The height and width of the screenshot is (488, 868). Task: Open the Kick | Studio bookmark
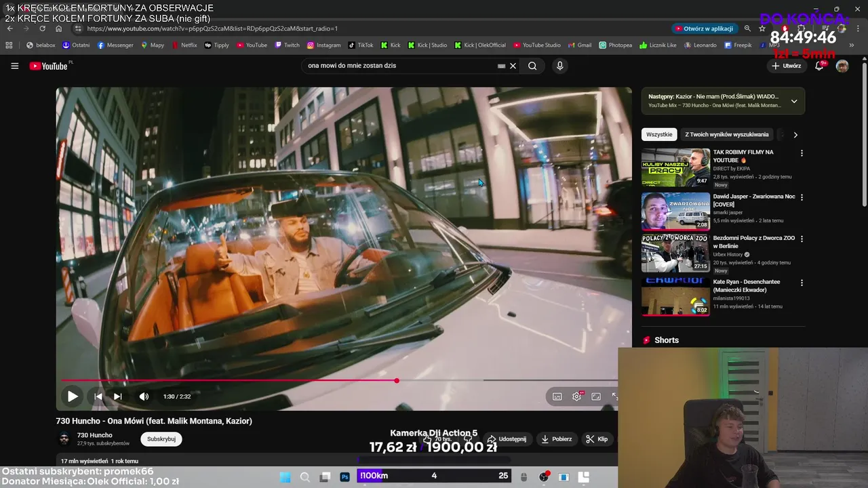[427, 45]
